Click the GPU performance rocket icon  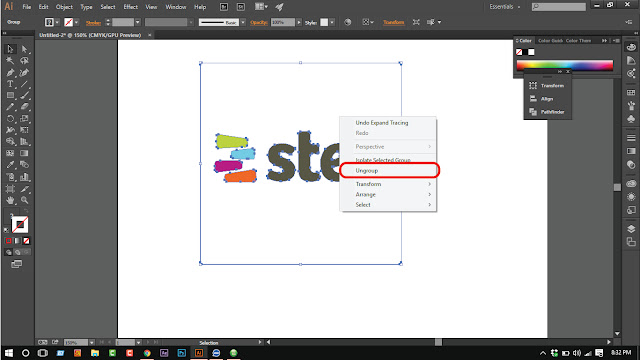tap(280, 7)
